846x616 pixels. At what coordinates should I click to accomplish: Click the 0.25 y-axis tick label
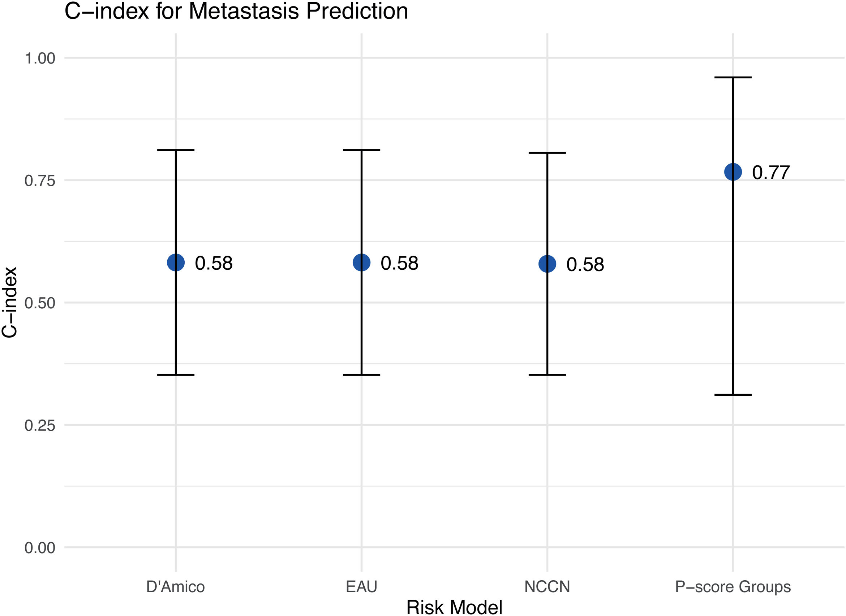click(39, 425)
